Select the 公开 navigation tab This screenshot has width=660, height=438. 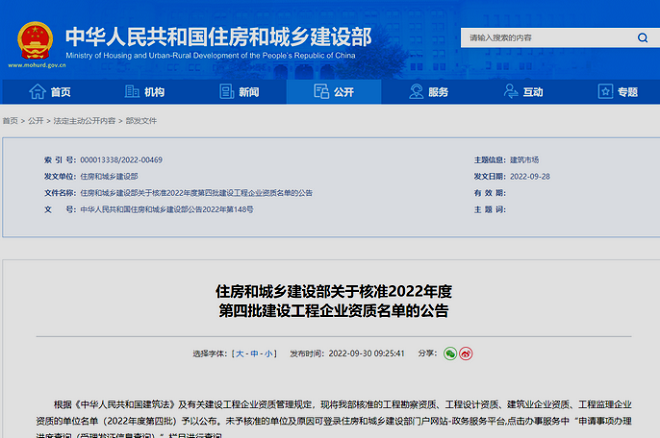(x=332, y=92)
